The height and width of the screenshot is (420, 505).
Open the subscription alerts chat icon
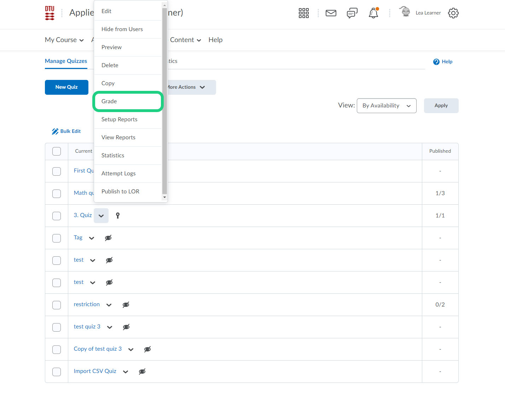click(x=352, y=13)
